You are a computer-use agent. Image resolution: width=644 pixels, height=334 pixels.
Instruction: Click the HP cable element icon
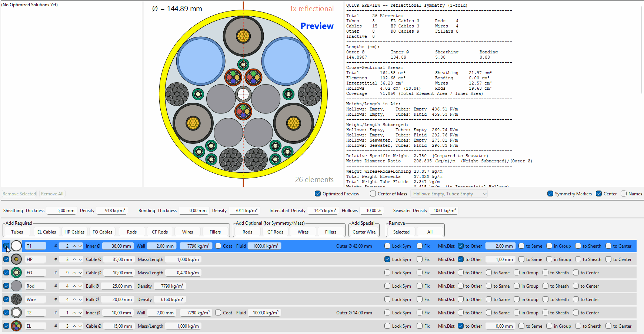(16, 259)
